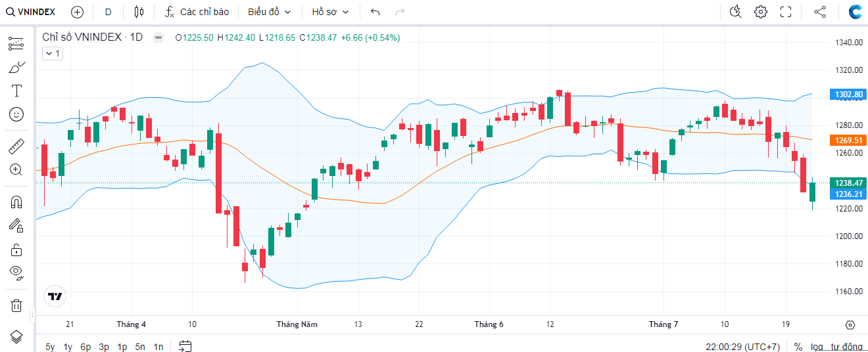Open quick search lightning magnifier icon

[x=736, y=12]
